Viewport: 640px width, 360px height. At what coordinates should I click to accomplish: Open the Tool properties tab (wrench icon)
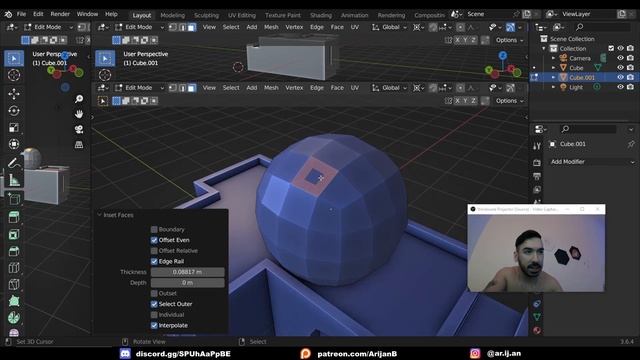point(537,146)
